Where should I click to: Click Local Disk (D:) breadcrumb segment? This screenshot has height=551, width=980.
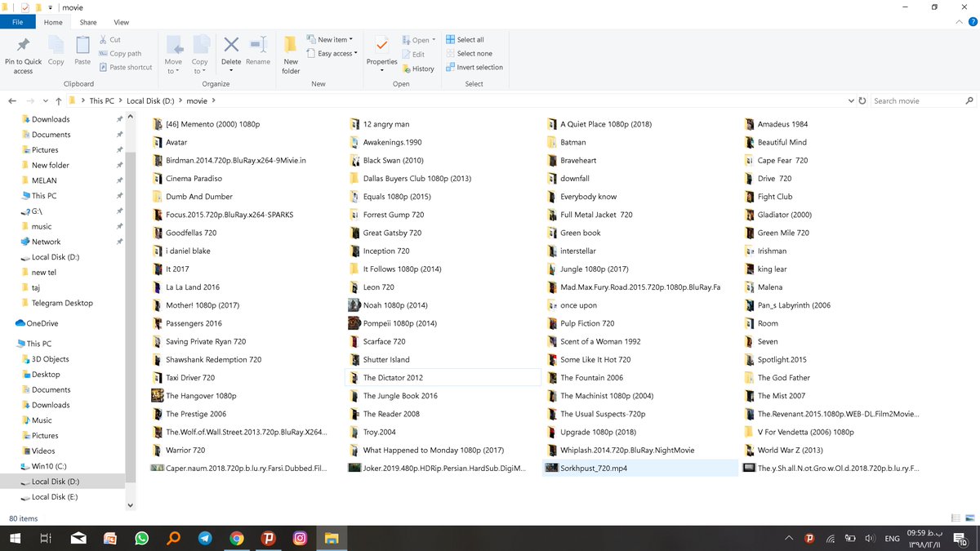pos(150,101)
